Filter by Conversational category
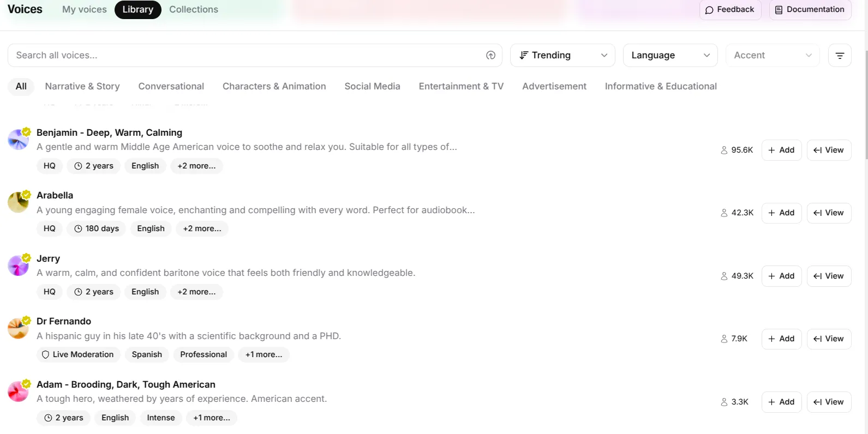This screenshot has height=434, width=868. click(x=171, y=86)
